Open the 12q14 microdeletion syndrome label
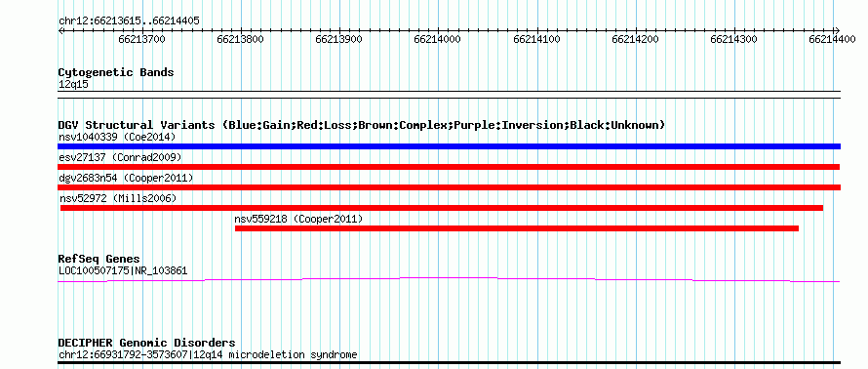Image resolution: width=868 pixels, height=369 pixels. point(208,354)
